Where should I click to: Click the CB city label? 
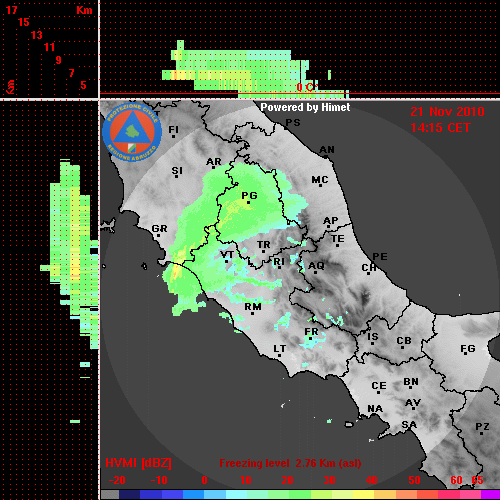click(x=404, y=341)
